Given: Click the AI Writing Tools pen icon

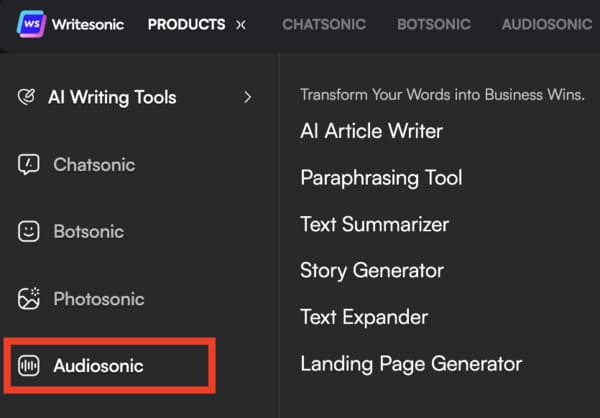Looking at the screenshot, I should (x=26, y=97).
